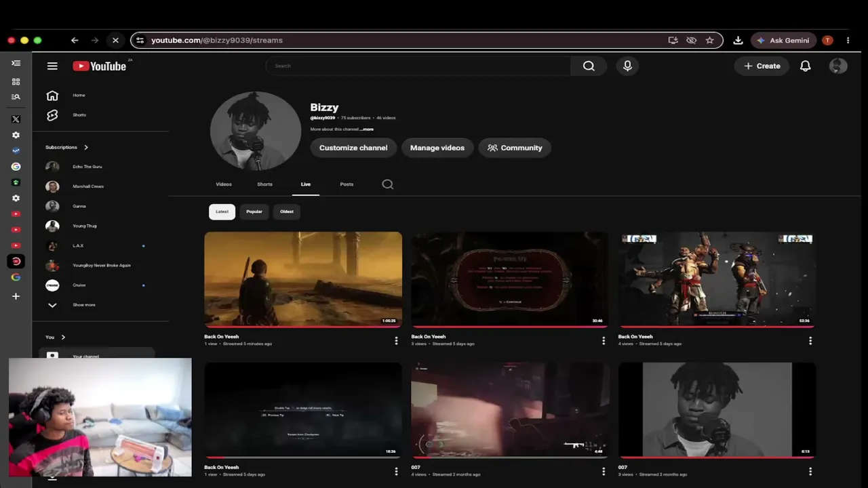868x488 pixels.
Task: Open the Bizzy channel profile picture
Action: click(256, 131)
